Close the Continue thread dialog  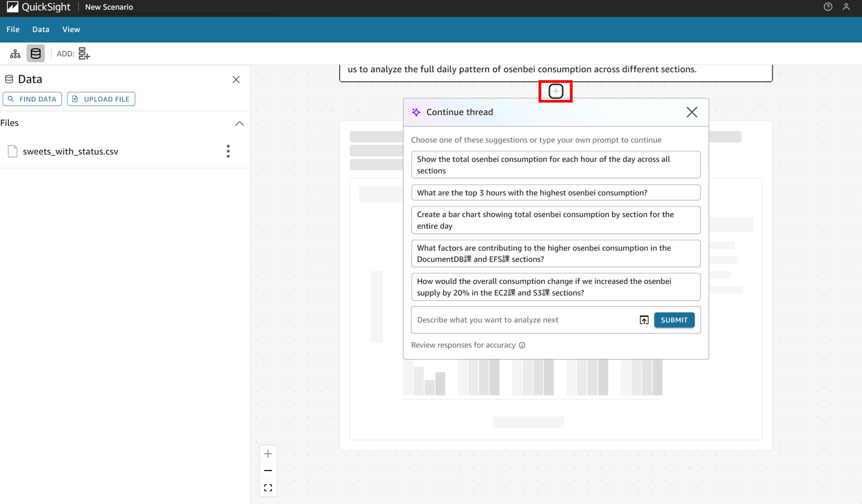click(x=692, y=112)
